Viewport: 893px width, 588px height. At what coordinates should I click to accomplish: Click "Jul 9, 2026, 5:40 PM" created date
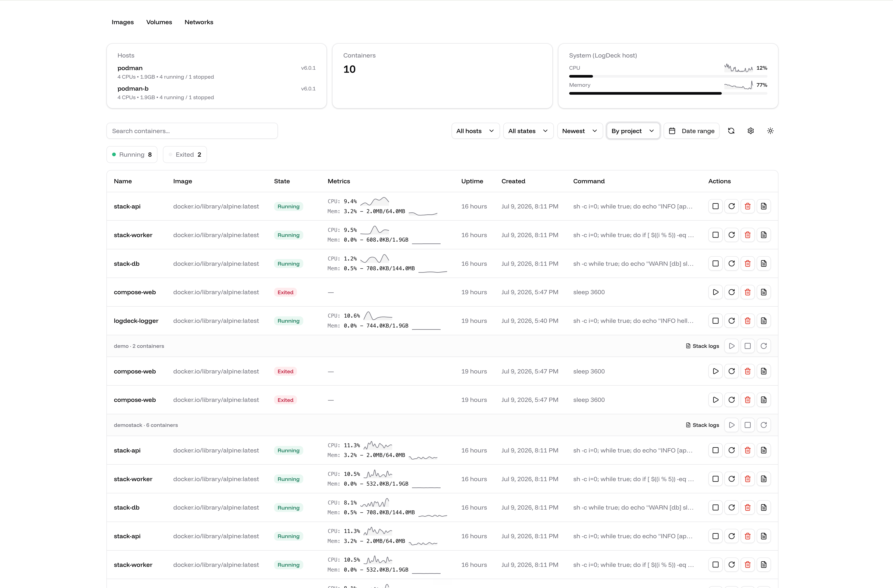point(530,321)
